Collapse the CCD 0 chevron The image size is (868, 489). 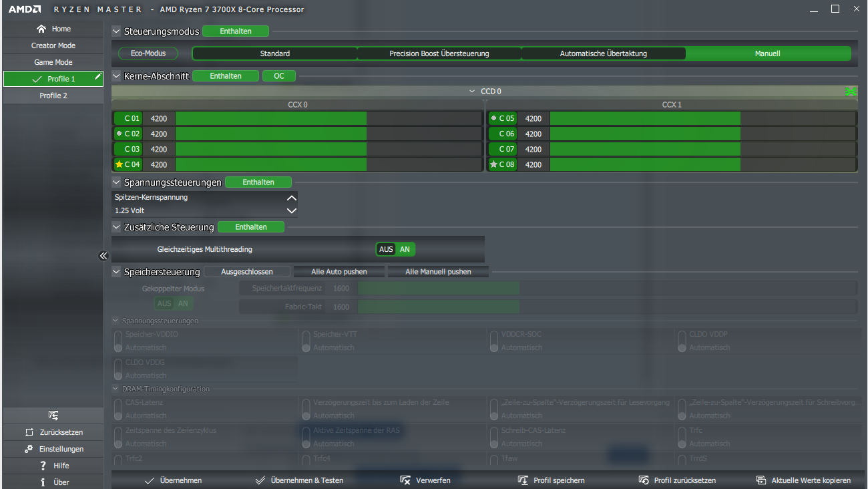click(x=473, y=91)
